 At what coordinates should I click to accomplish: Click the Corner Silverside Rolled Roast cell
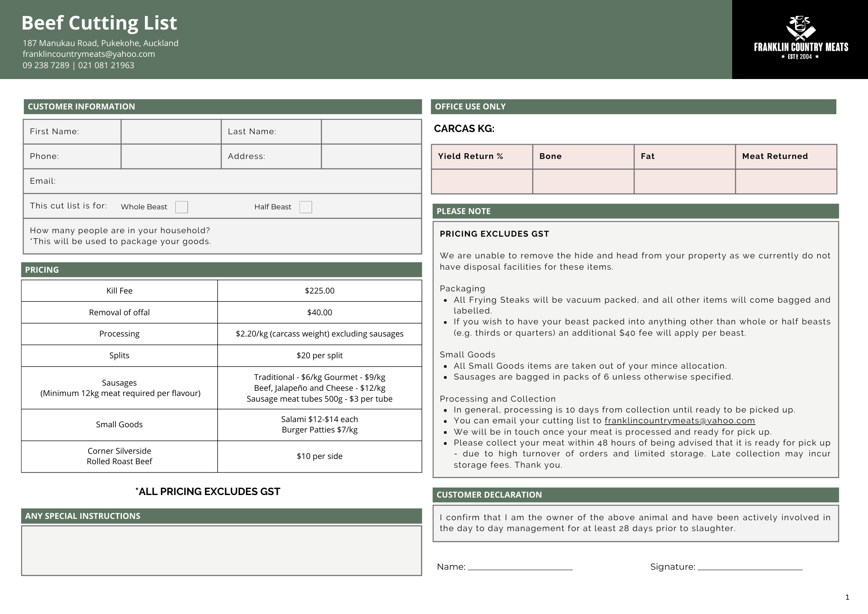tap(119, 456)
